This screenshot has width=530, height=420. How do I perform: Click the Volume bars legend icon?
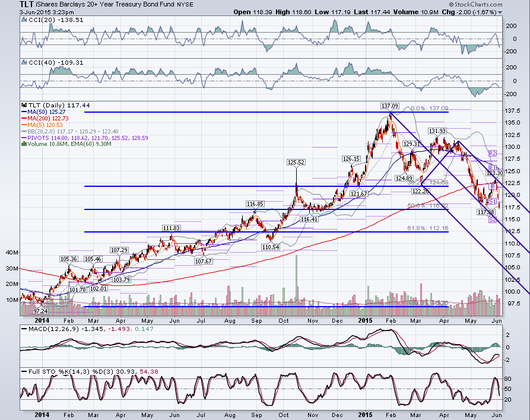coord(24,144)
